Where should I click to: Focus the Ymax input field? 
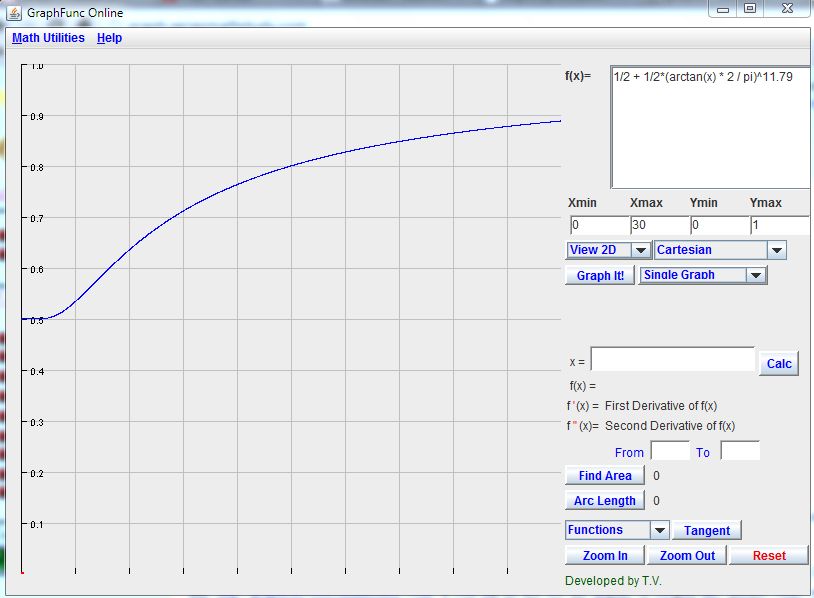coord(780,225)
